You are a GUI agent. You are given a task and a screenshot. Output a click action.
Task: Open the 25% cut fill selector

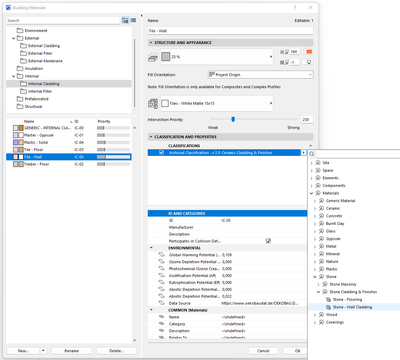click(217, 57)
